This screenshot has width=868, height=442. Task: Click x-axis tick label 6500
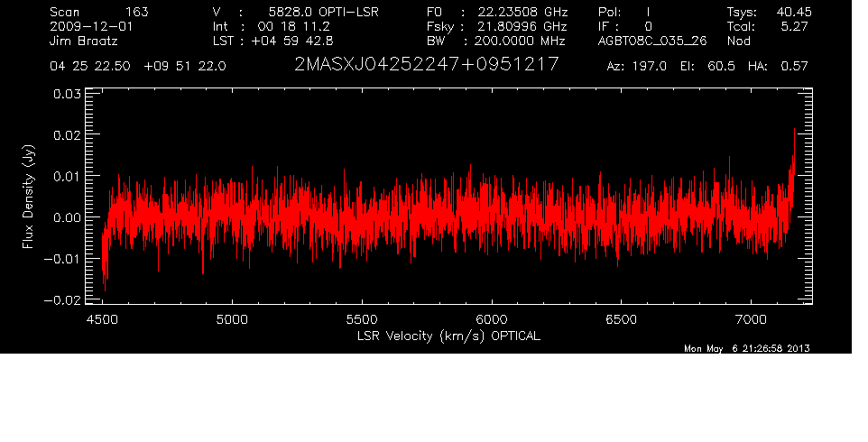(621, 320)
